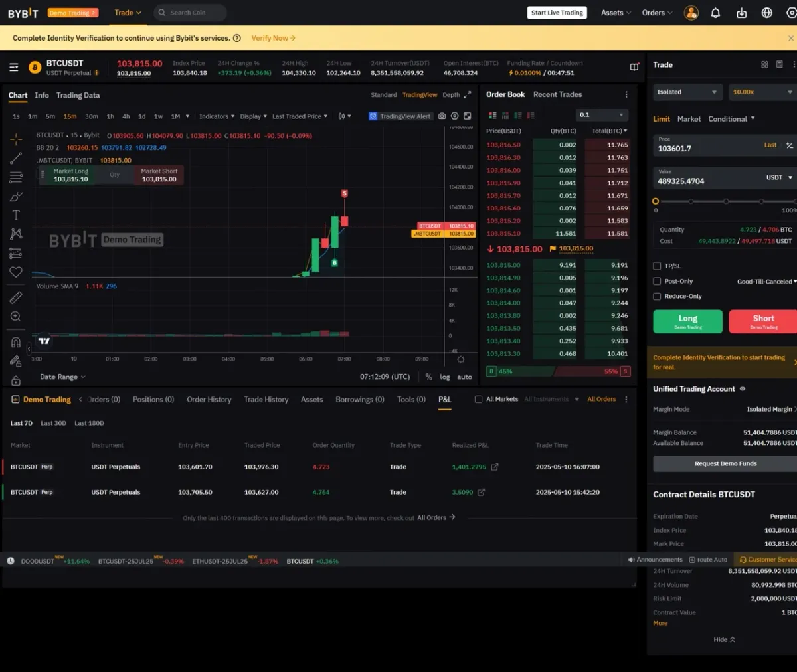Toggle log scale on chart
The width and height of the screenshot is (797, 672).
tap(444, 377)
